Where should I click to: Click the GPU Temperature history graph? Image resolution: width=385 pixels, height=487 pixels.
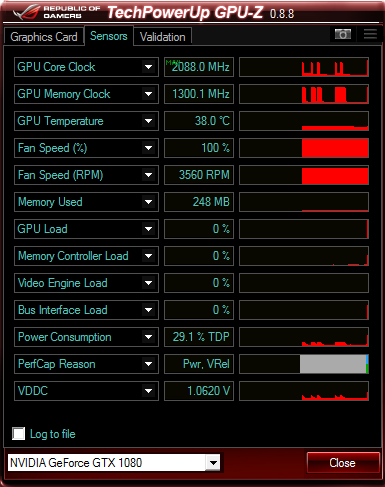click(304, 121)
